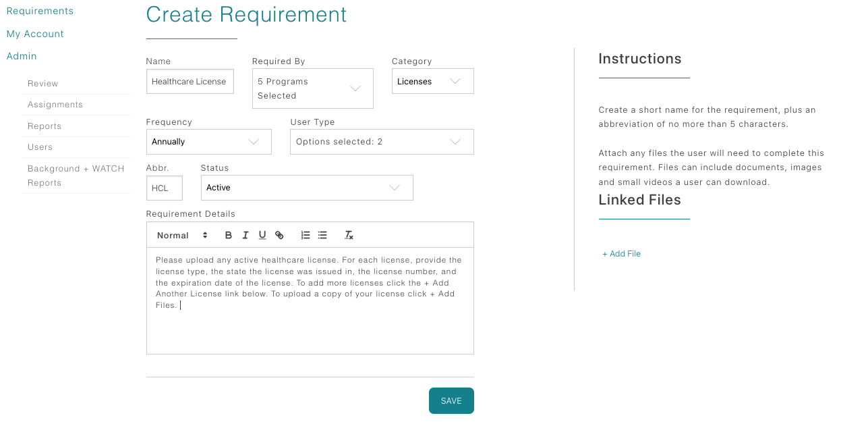Open Background + WATCH Reports

click(x=76, y=176)
